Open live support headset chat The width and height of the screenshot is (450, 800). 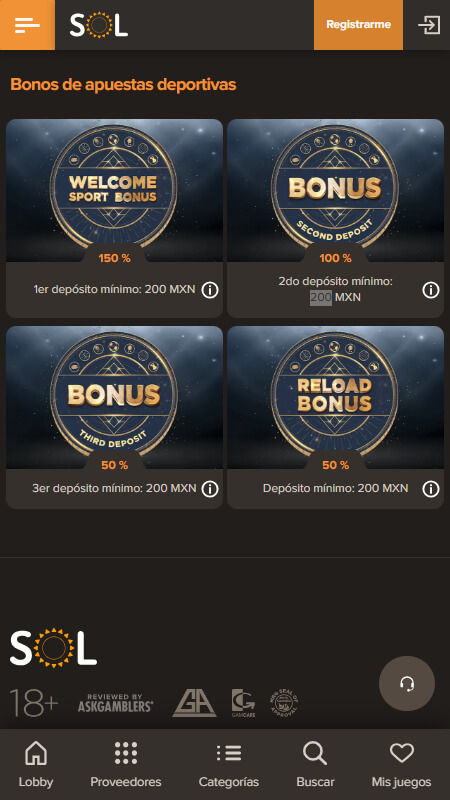coord(407,684)
